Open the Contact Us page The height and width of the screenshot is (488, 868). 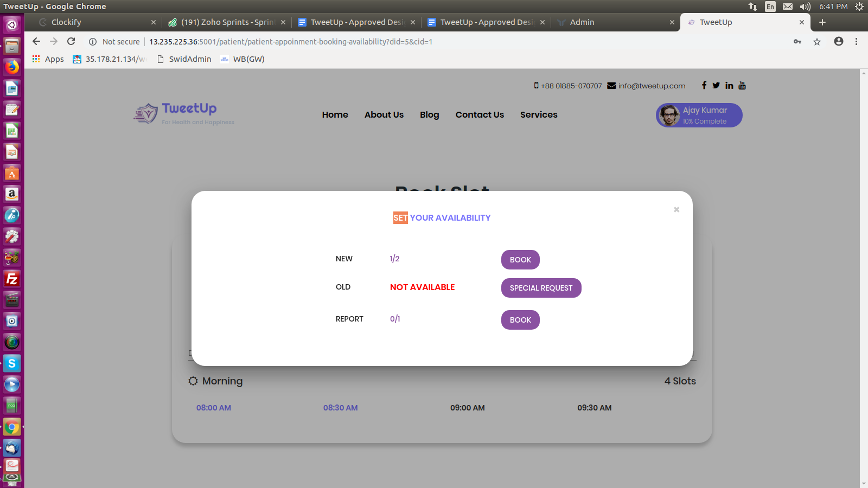480,114
